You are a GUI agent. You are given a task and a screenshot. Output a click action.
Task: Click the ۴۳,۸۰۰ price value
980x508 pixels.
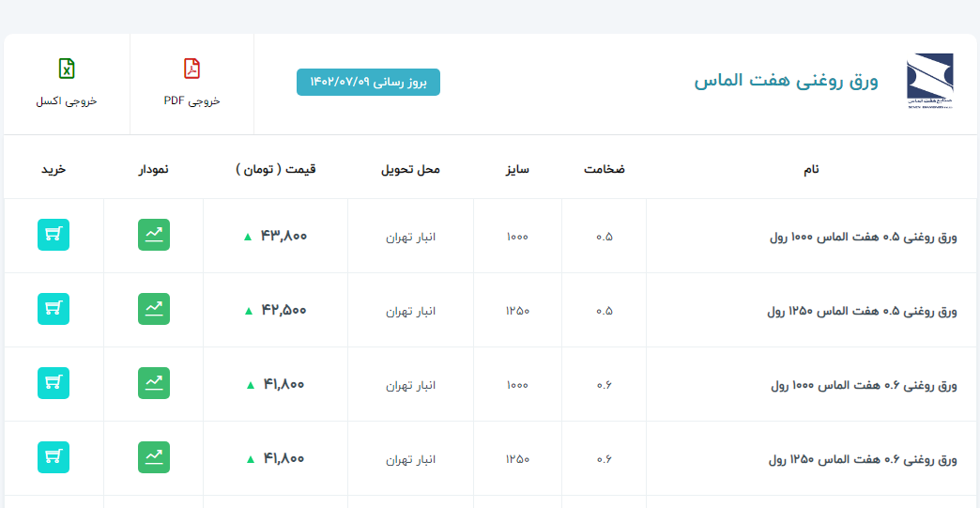283,236
